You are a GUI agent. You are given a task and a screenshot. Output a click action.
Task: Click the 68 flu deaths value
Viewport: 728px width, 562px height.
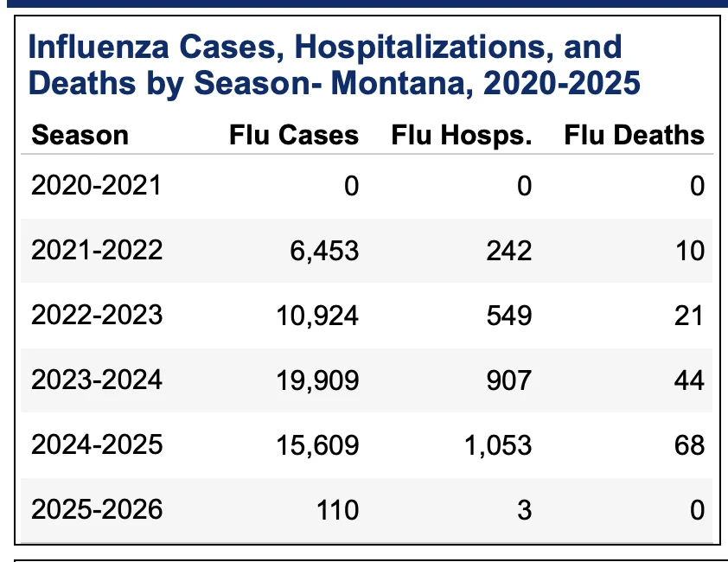click(689, 445)
